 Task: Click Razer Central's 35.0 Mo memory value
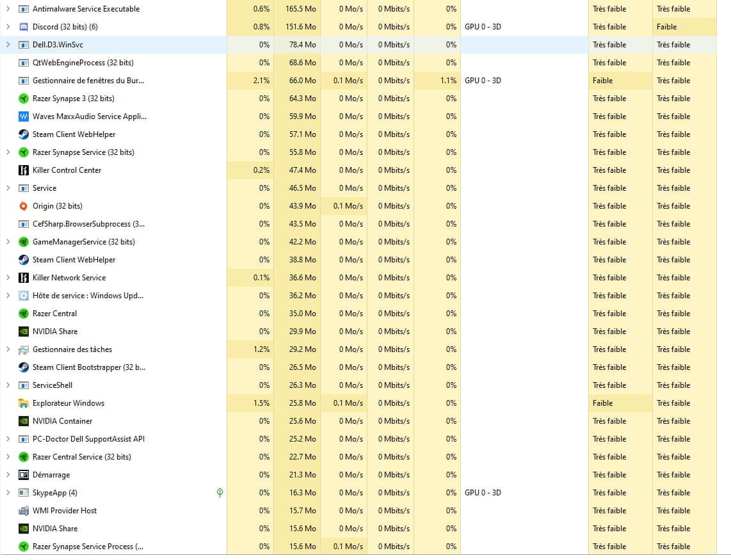tap(301, 314)
